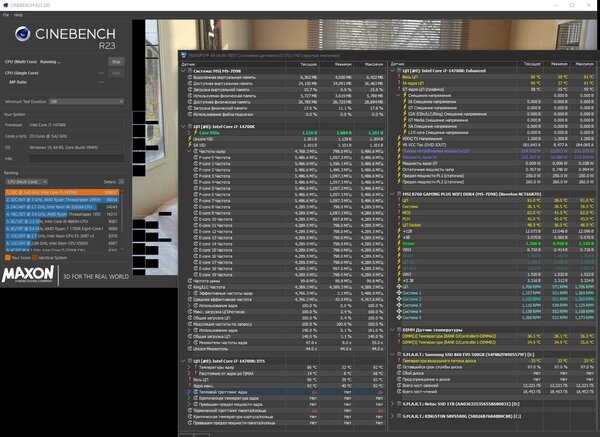
Task: Click the orange Your Score legend swatch
Action: tap(8, 258)
